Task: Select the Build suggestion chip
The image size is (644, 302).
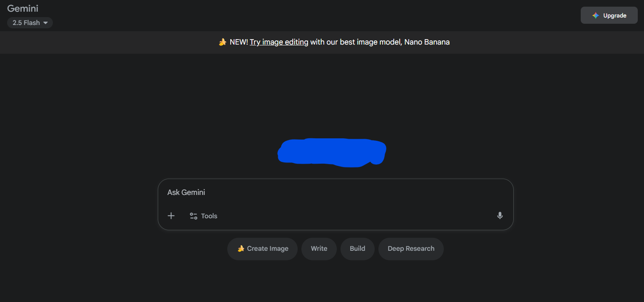Action: (358, 249)
